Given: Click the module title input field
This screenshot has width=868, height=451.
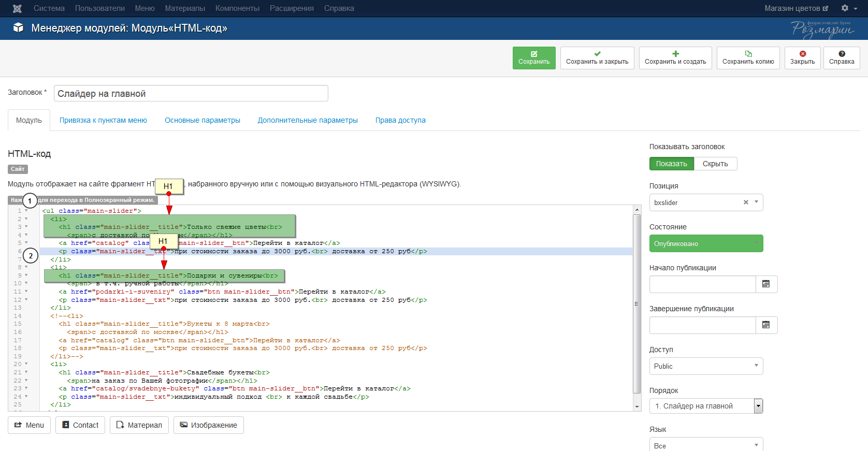Looking at the screenshot, I should (x=191, y=94).
